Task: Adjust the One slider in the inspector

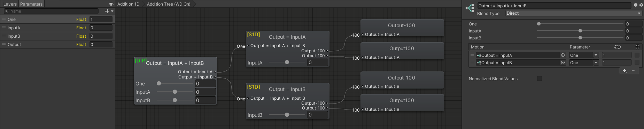Action: coord(580,24)
